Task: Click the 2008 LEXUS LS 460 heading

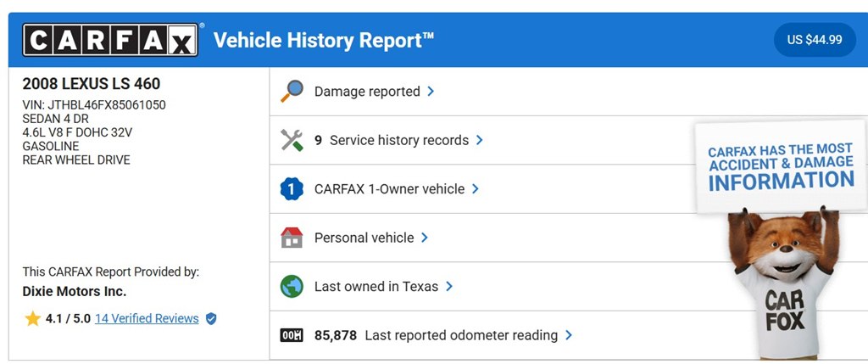Action: [x=92, y=84]
